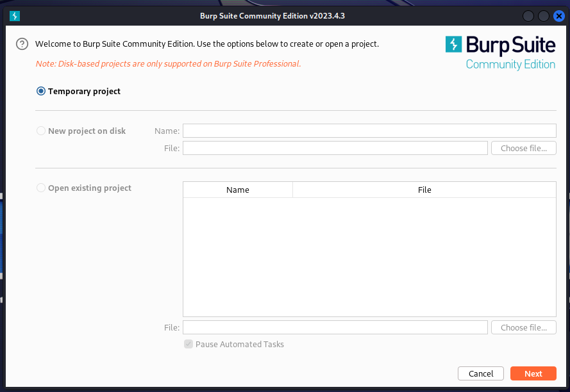The height and width of the screenshot is (392, 570).
Task: Click Choose file for opening existing project
Action: [523, 327]
